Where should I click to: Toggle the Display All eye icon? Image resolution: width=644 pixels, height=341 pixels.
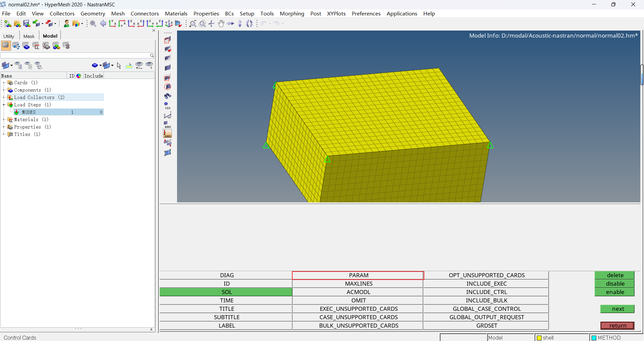click(18, 66)
